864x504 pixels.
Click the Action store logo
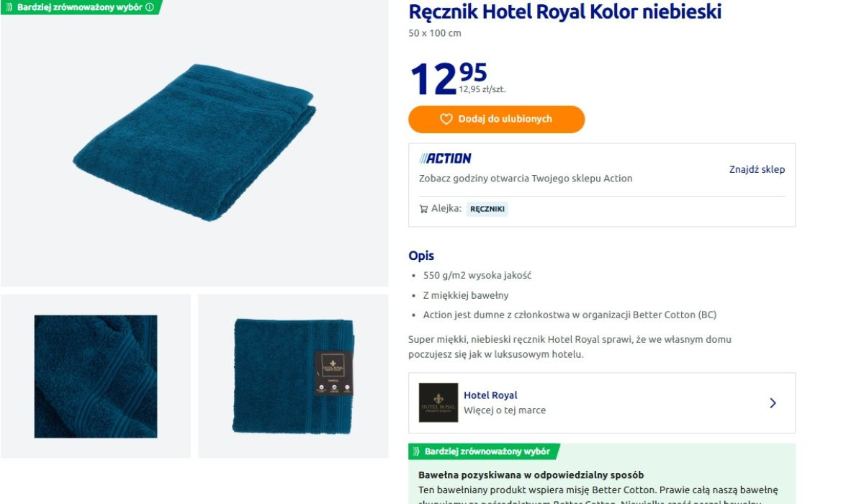tap(446, 158)
